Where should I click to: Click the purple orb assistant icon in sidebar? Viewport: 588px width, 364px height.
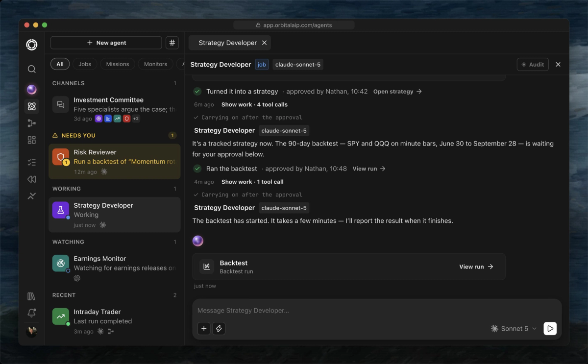pyautogui.click(x=31, y=89)
